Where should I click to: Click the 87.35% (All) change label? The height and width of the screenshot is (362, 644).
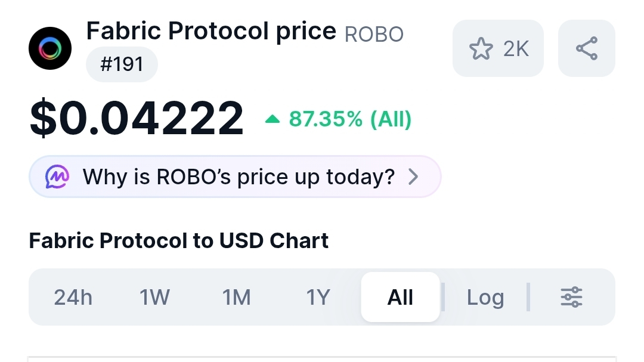click(x=350, y=119)
